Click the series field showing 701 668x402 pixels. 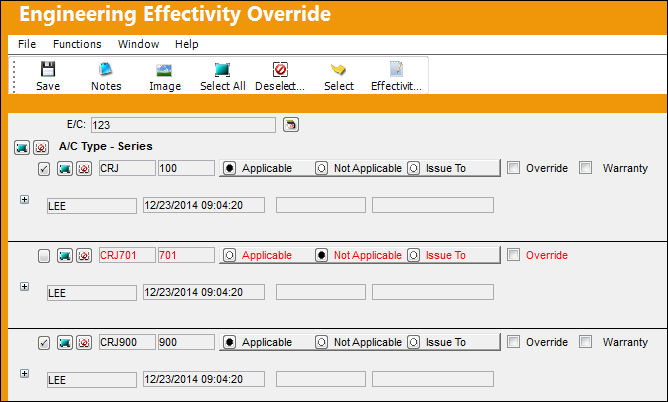click(x=186, y=255)
